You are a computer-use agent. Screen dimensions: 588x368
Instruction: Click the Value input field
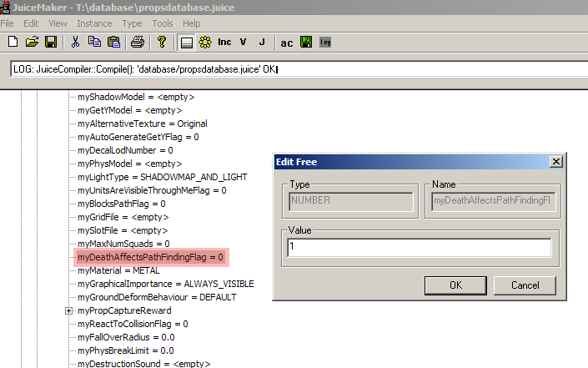(420, 247)
